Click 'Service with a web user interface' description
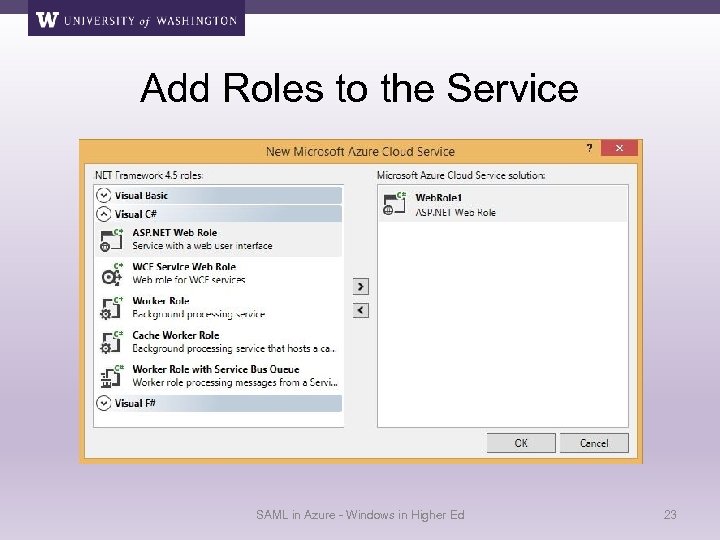Image resolution: width=720 pixels, height=540 pixels. [202, 246]
